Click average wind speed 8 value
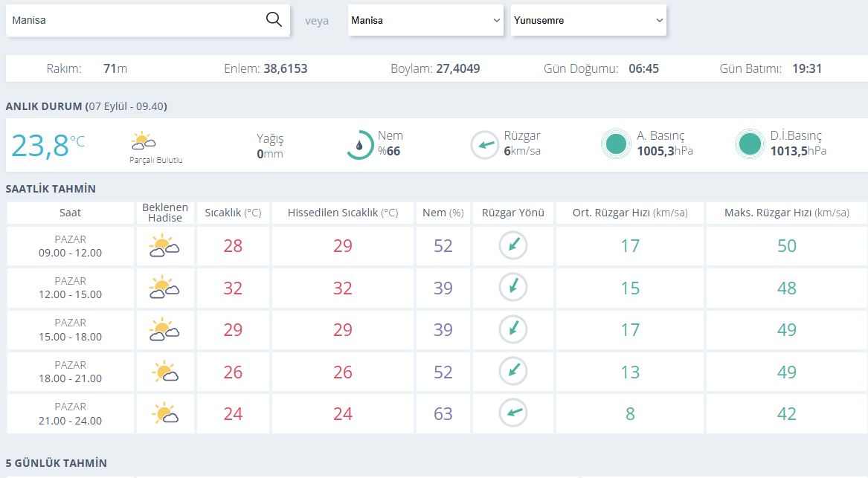Viewport: 868px width, 478px height. (x=630, y=414)
